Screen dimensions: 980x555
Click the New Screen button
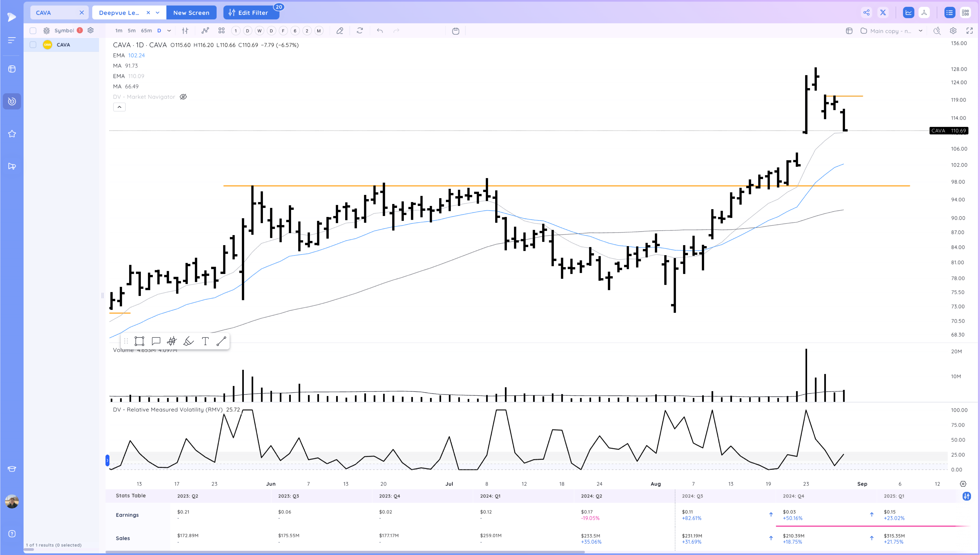point(191,12)
